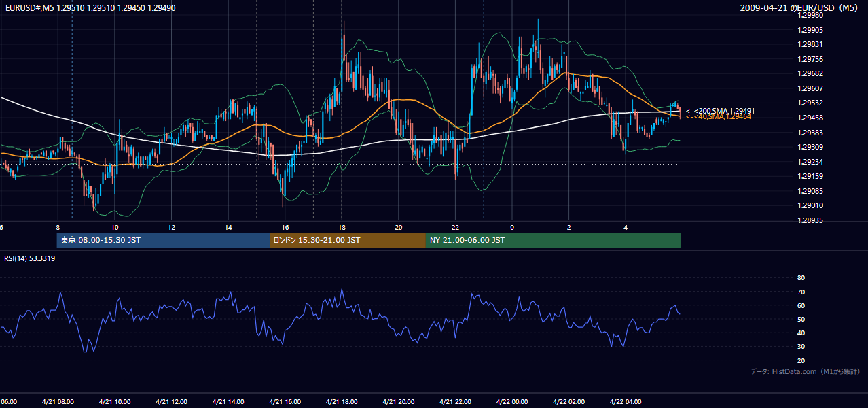
Task: Click hour label 16 under the price chart
Action: pos(285,227)
